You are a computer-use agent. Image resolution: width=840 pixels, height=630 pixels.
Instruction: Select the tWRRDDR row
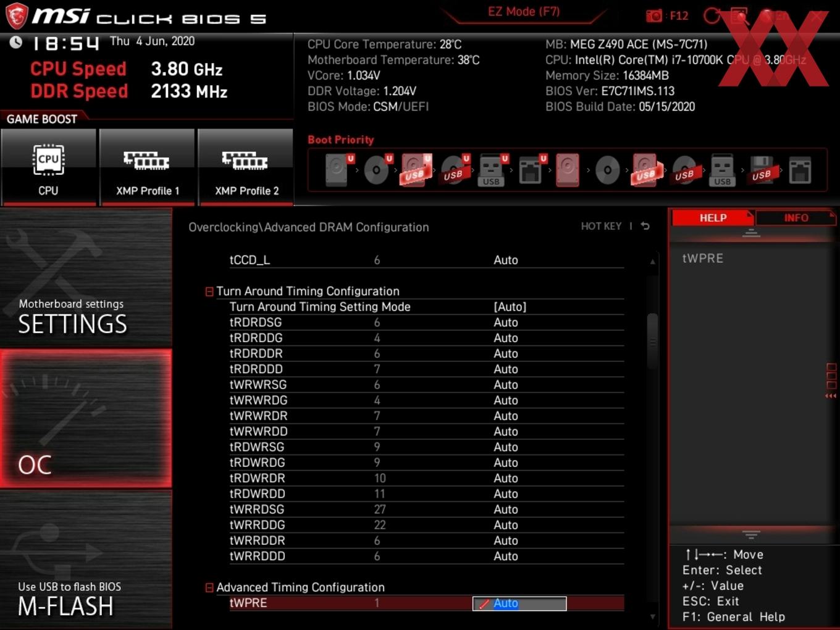coord(426,540)
